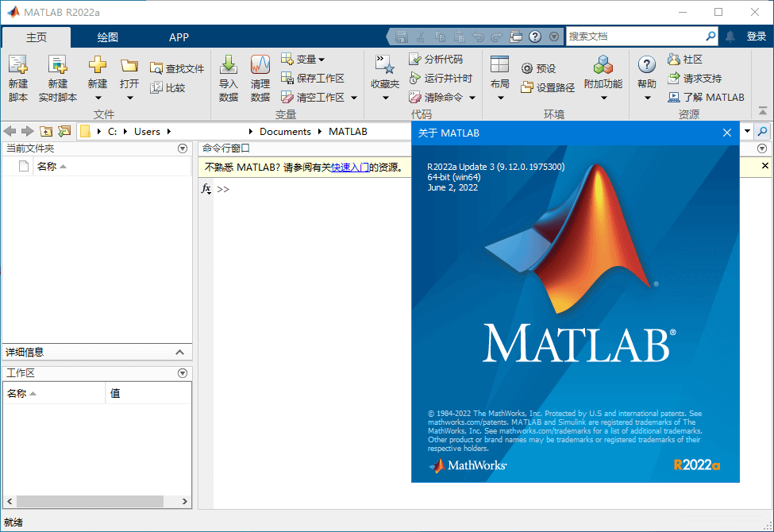Open the 当前文件夹 panel actions menu

pos(182,148)
